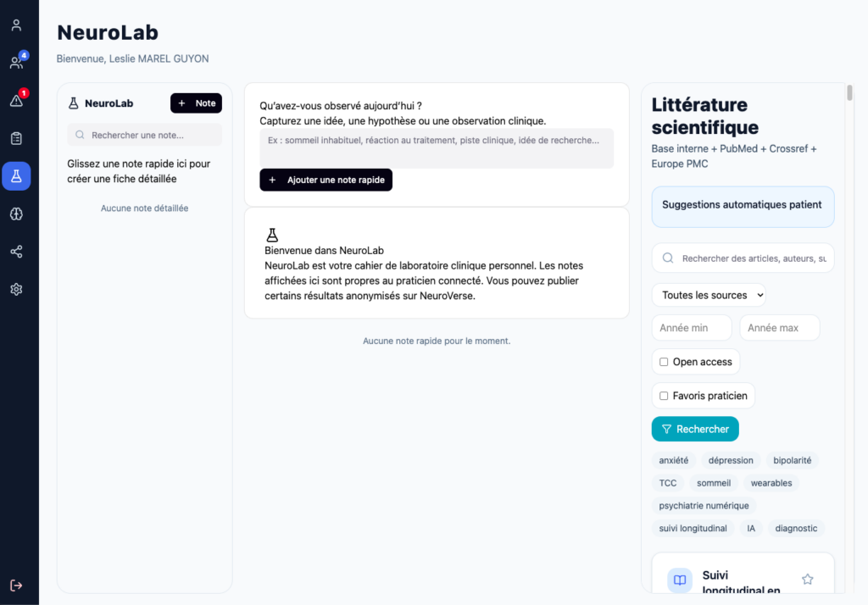Check the Favoris praticien checkbox
The image size is (868, 605).
pos(663,396)
